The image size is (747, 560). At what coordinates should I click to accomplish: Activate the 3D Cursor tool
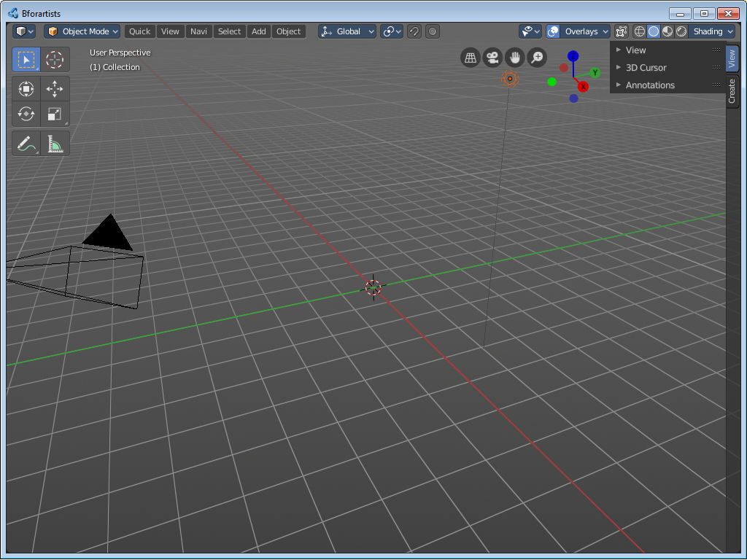pyautogui.click(x=55, y=60)
